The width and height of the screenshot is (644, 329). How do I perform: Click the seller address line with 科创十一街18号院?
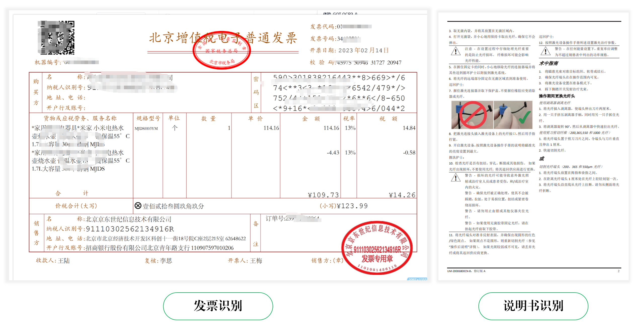tap(166, 238)
